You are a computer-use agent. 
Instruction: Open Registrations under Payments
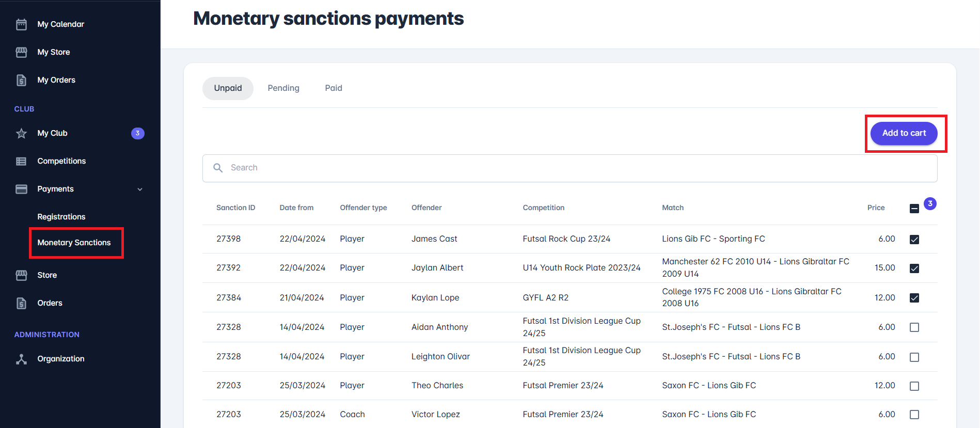[61, 217]
